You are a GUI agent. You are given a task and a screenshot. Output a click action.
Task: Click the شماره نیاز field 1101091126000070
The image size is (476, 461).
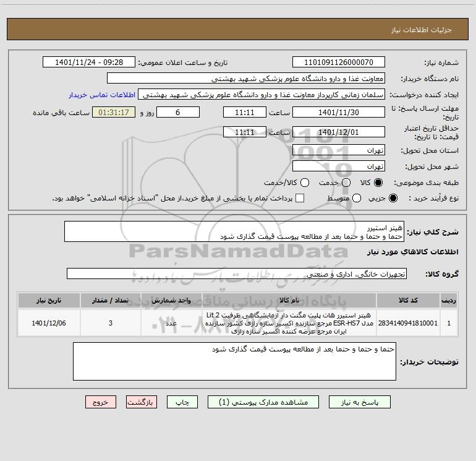click(x=339, y=62)
